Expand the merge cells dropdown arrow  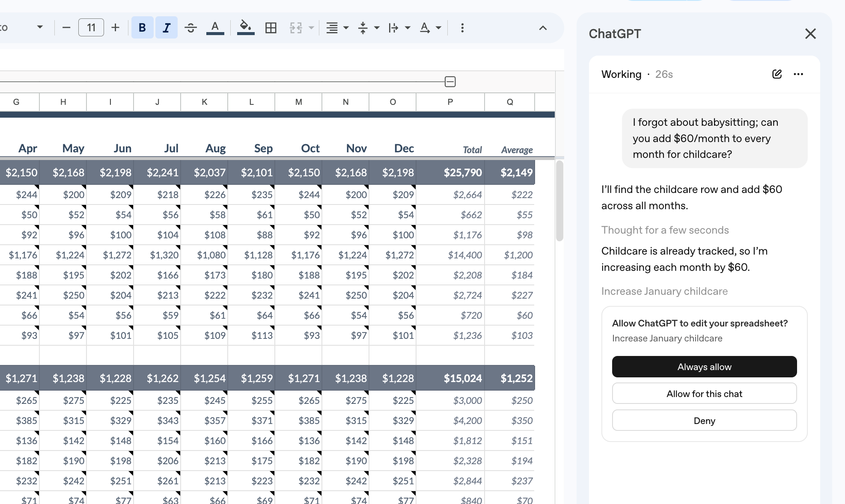pos(312,28)
